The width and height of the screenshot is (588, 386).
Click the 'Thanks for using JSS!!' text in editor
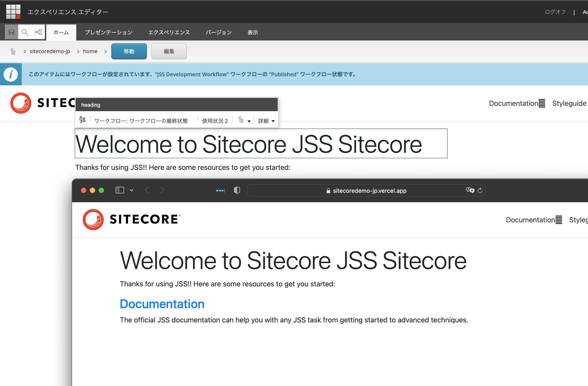tap(183, 167)
